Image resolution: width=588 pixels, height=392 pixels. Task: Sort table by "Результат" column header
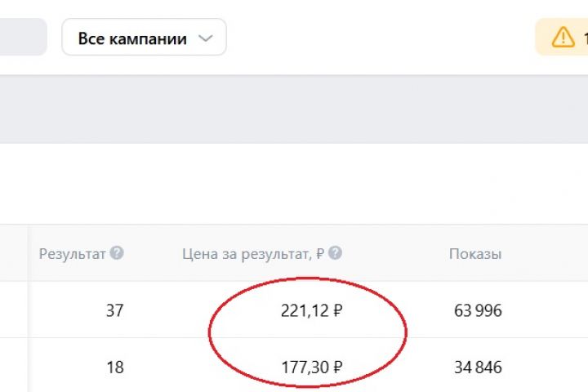pos(73,254)
